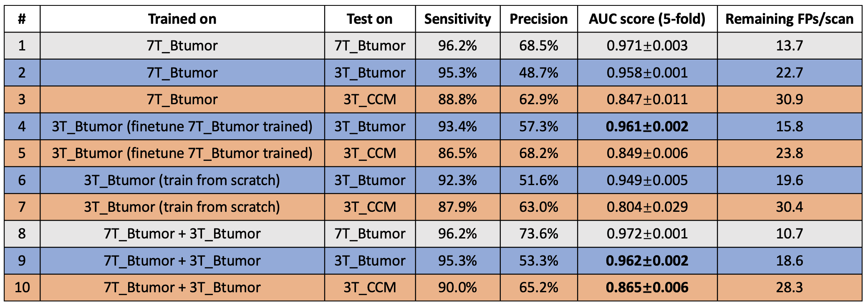Screen dimensions: 868x306
Task: Click remaining FPs value 30.9
Action: click(789, 99)
